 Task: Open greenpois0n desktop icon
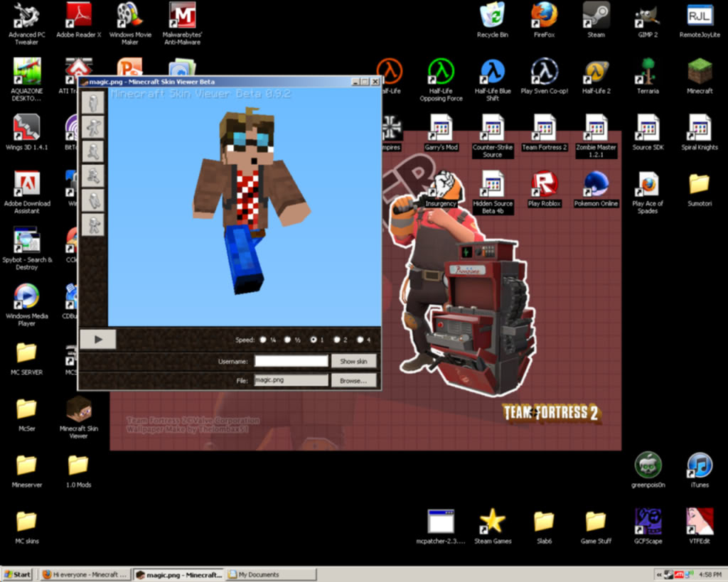pos(648,470)
